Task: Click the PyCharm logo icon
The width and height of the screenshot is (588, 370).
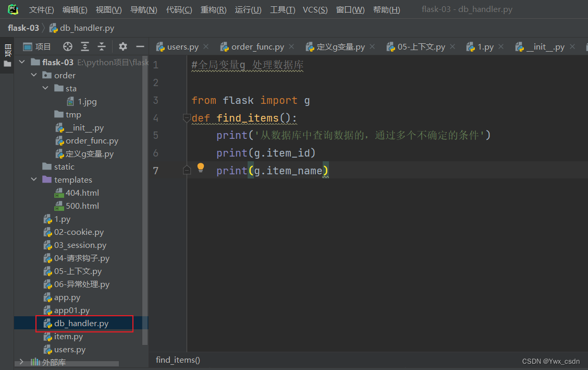Action: tap(13, 9)
